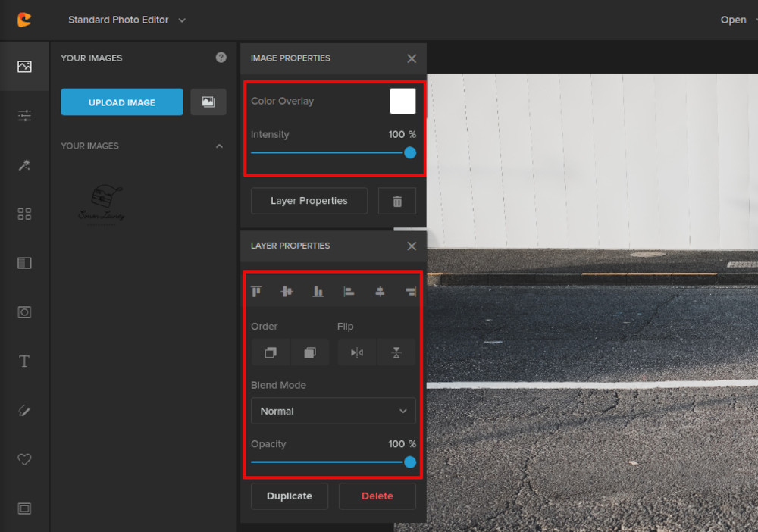Click the center vertically alignment icon
This screenshot has width=758, height=532.
pos(287,291)
